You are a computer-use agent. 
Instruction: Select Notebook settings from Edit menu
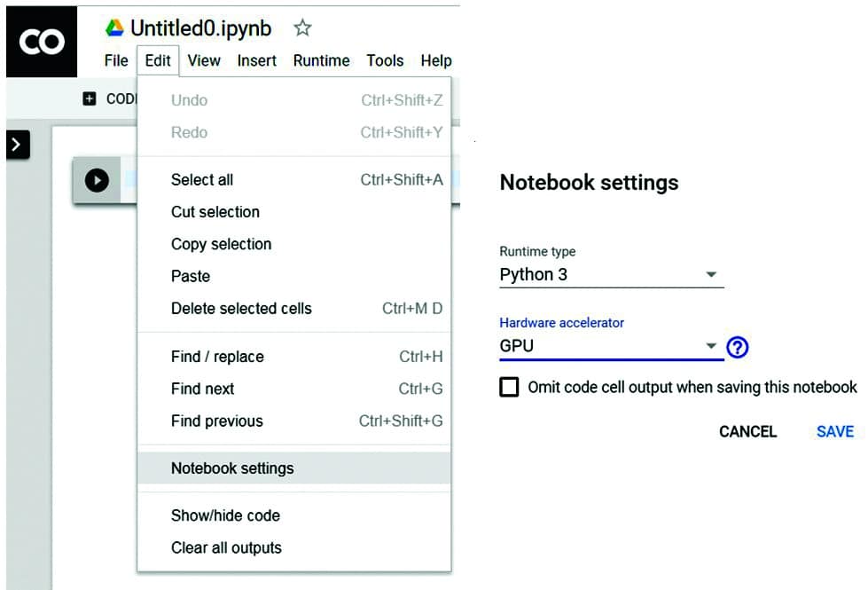232,468
